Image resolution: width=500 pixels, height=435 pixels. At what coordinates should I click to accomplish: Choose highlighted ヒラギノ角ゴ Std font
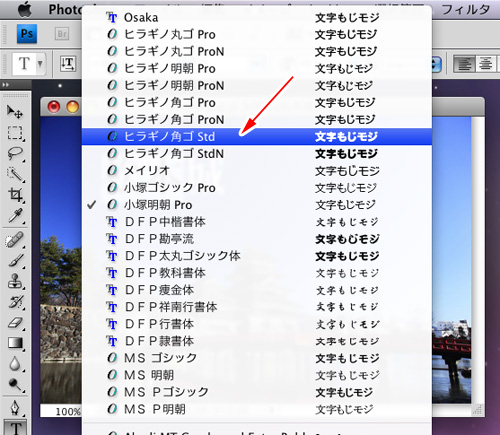[x=257, y=136]
